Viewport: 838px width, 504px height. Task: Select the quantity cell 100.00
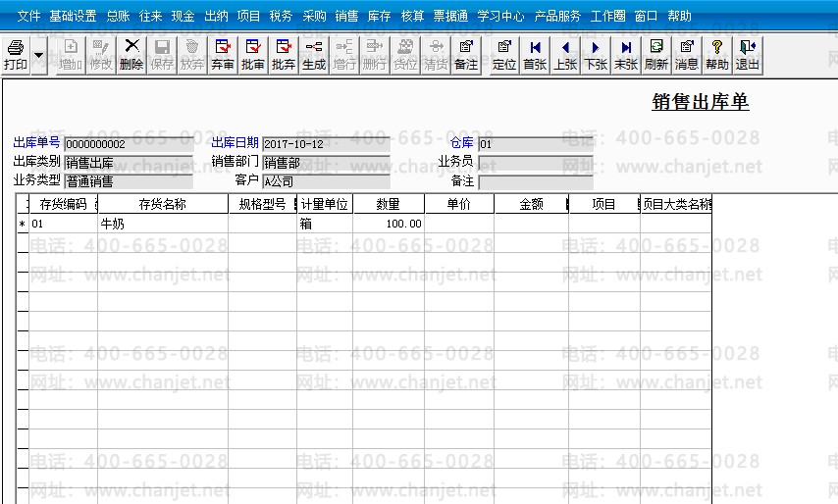click(389, 224)
